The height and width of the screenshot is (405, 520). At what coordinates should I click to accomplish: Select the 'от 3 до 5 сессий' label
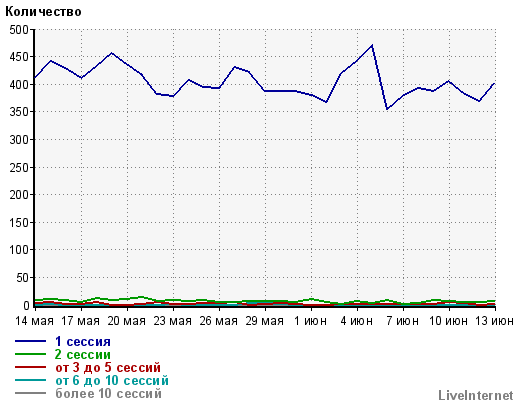point(108,367)
